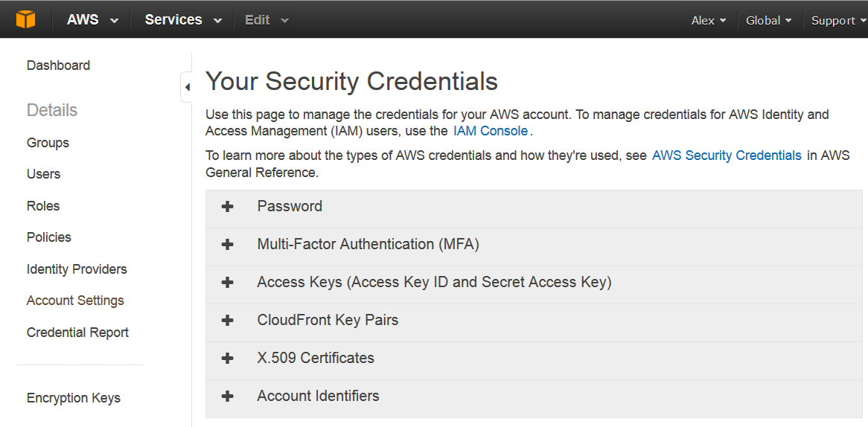The image size is (868, 427).
Task: Open the Edit toolbar menu
Action: (x=267, y=20)
